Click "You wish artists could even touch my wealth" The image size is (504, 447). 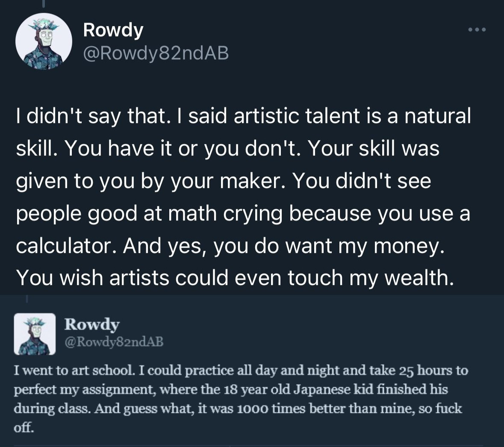click(x=234, y=278)
